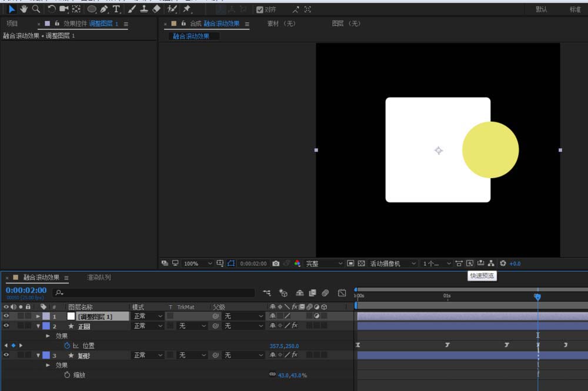
Task: Expand the 调整图层 1 layer properties
Action: pos(38,316)
